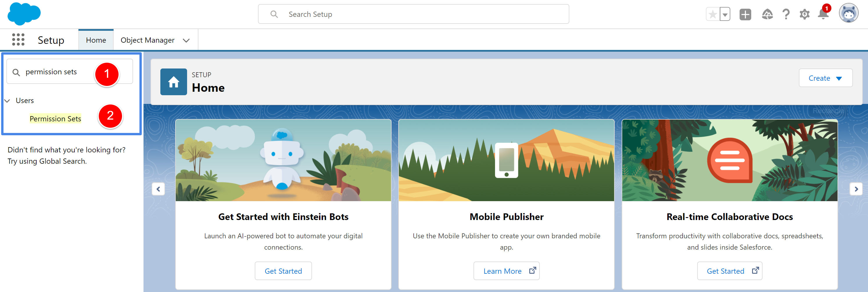
Task: Click the favorites star icon
Action: [x=713, y=14]
